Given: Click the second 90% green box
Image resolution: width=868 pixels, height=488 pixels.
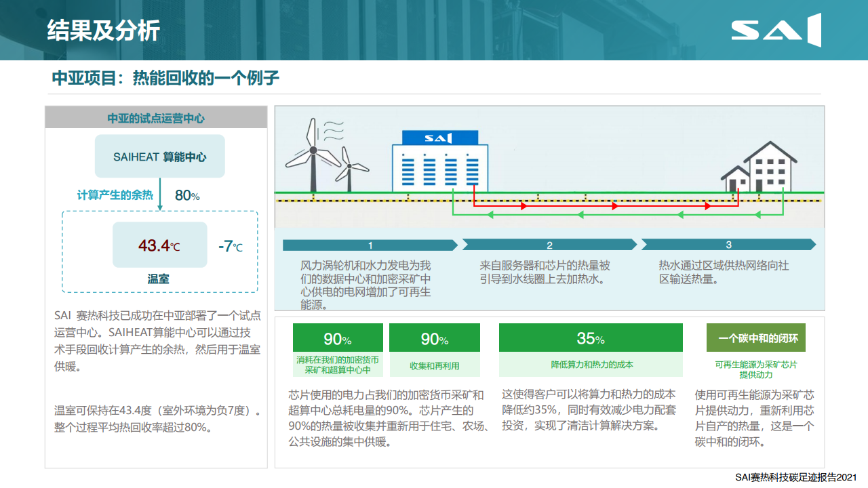Looking at the screenshot, I should (435, 338).
